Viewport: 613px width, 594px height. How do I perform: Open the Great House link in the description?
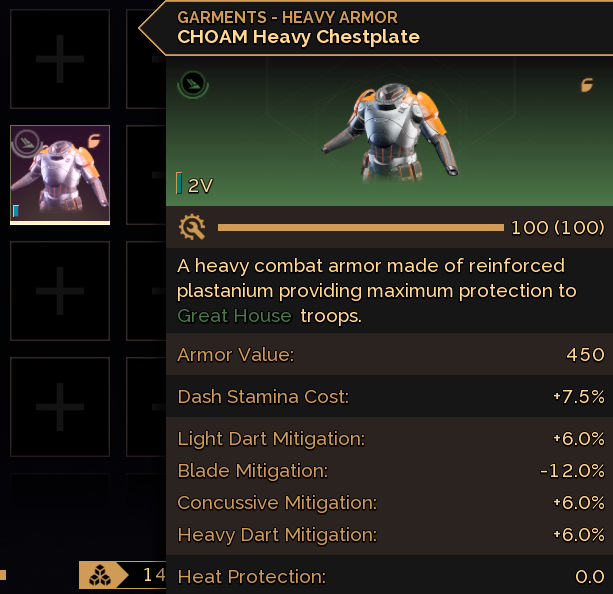tap(234, 316)
